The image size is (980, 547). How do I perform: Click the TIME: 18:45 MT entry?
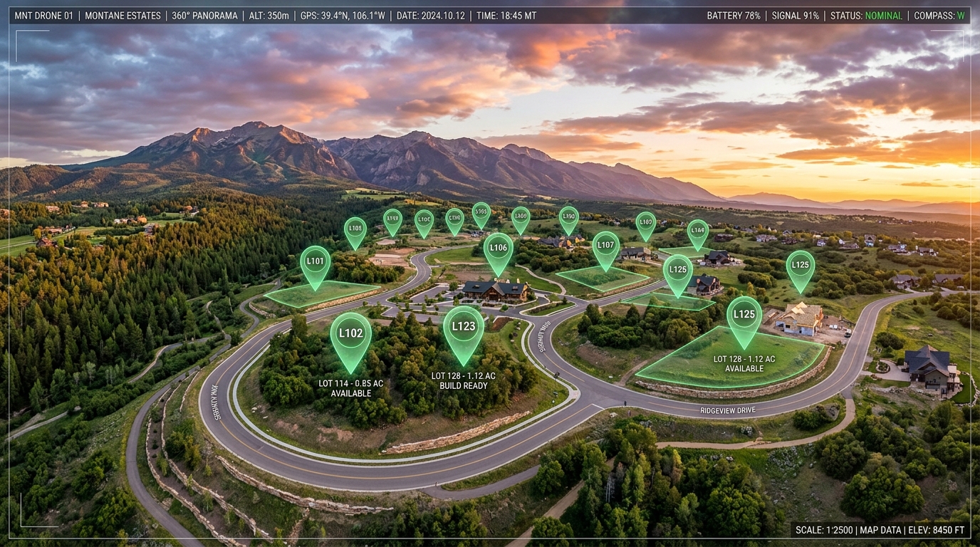click(506, 16)
